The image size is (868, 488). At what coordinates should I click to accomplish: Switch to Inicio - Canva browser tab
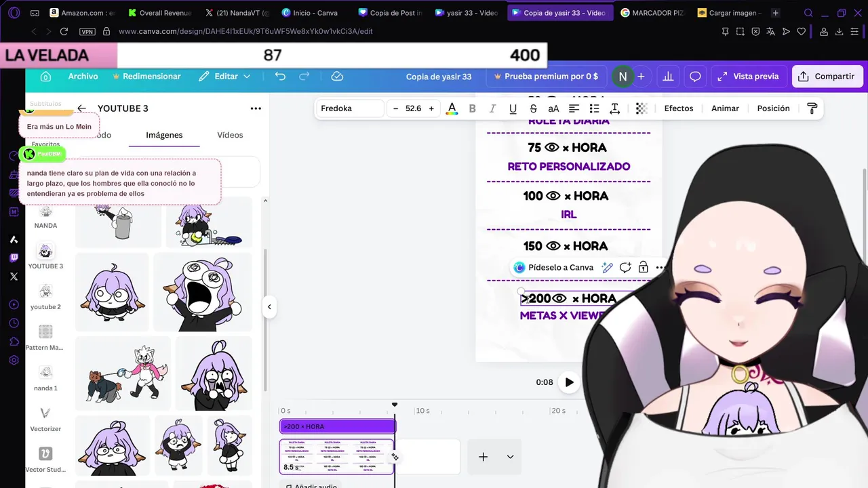[309, 13]
